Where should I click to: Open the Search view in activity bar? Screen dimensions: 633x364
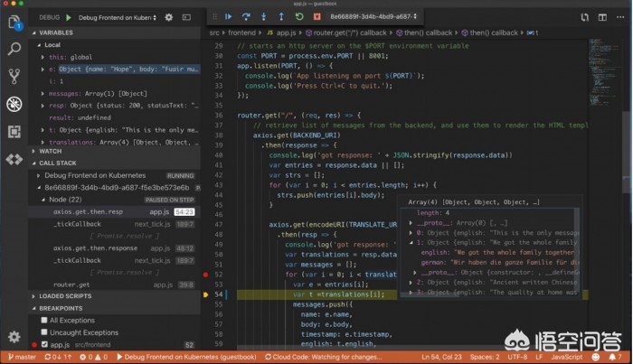click(x=14, y=48)
